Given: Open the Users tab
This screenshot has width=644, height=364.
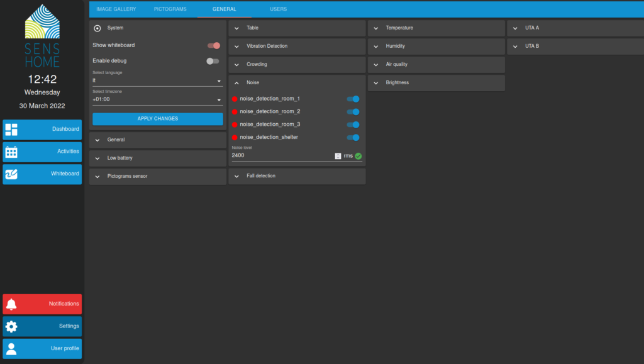Looking at the screenshot, I should pyautogui.click(x=278, y=9).
